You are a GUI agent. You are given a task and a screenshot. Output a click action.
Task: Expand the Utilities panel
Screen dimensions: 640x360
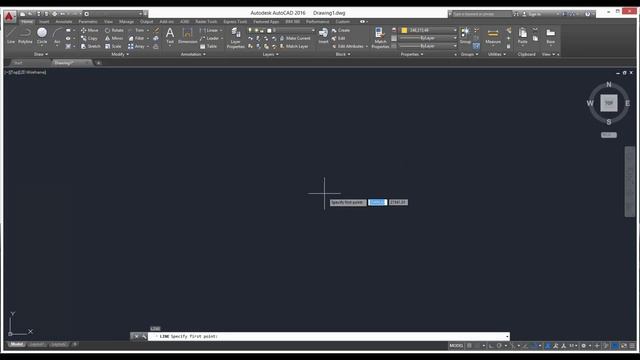[x=497, y=54]
